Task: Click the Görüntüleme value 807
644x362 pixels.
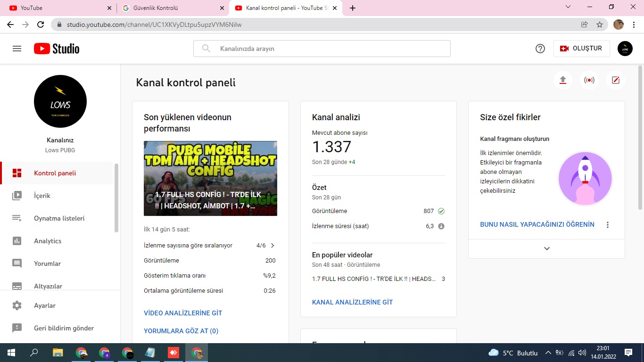Action: [429, 211]
